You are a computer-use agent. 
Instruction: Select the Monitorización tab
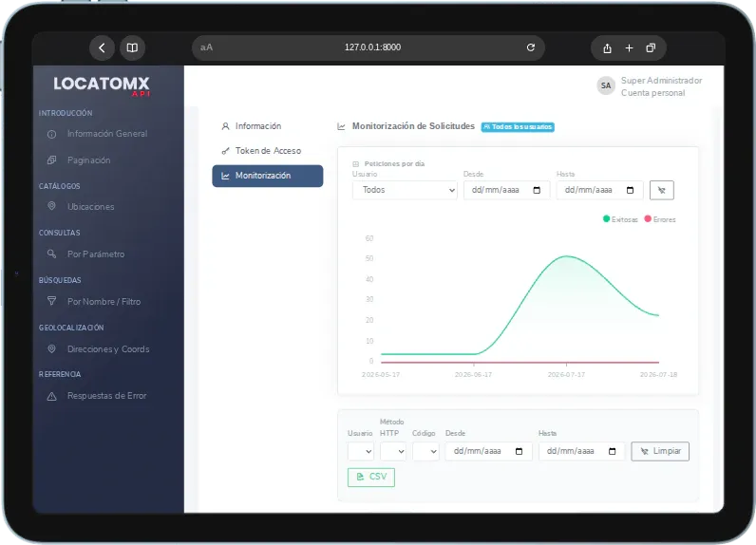click(268, 176)
